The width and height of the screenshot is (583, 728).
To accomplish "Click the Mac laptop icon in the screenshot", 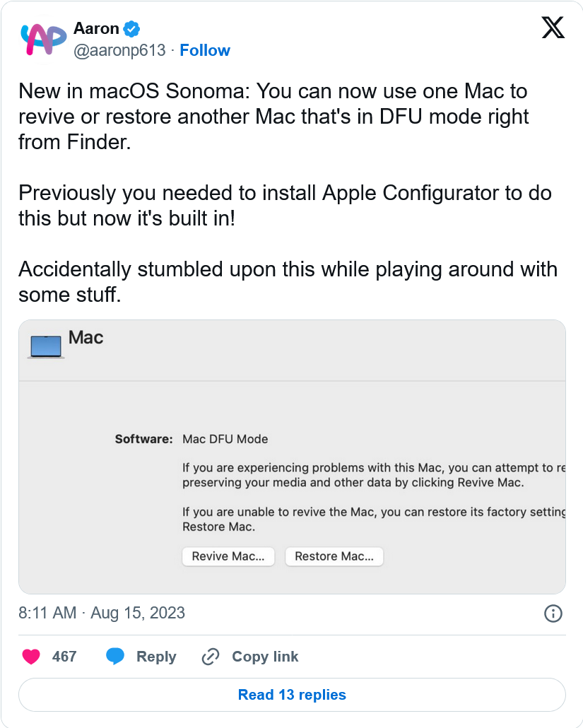I will tap(45, 347).
